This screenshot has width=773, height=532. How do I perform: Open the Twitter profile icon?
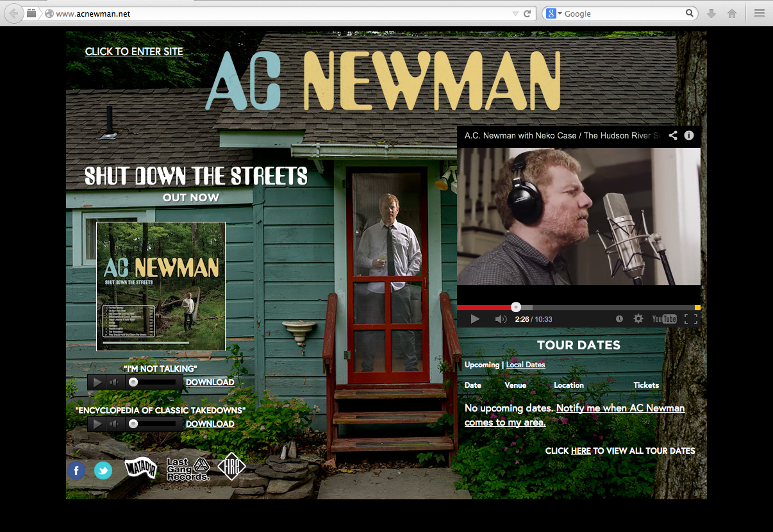[x=103, y=470]
